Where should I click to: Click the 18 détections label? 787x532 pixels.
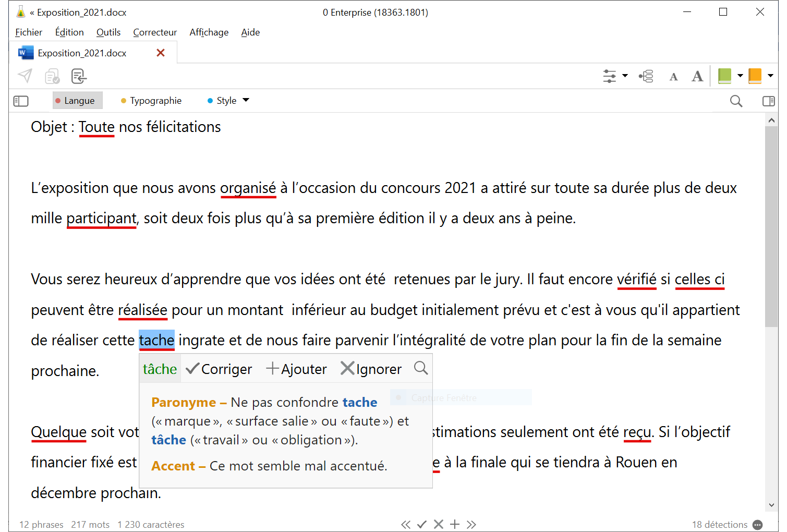(x=720, y=525)
